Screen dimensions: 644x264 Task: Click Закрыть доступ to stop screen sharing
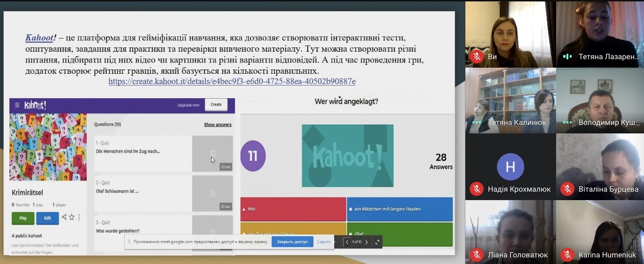point(292,242)
